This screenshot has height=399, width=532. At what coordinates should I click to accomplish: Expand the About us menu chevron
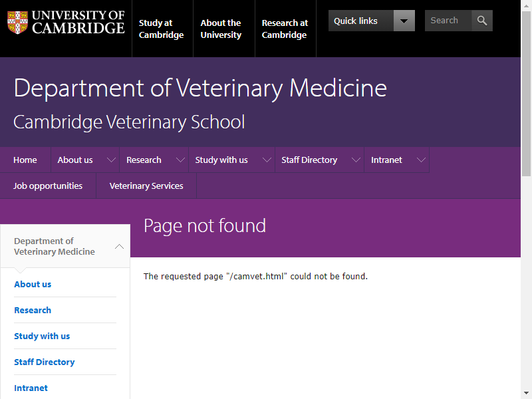coord(111,160)
